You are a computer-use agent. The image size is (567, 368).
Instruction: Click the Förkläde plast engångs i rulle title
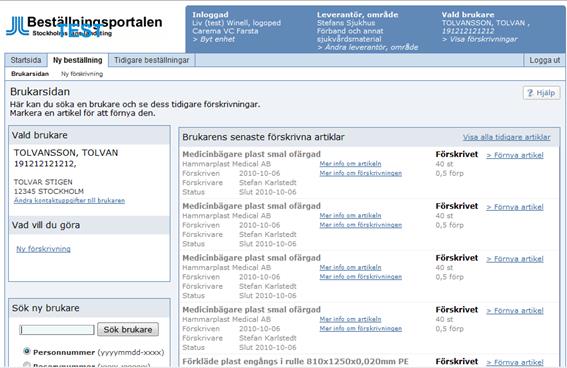(295, 361)
